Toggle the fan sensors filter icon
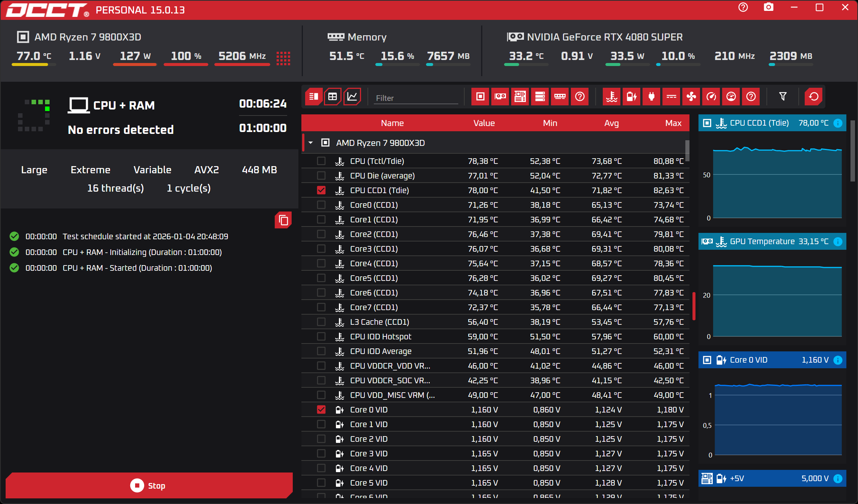This screenshot has height=504, width=858. coord(691,97)
